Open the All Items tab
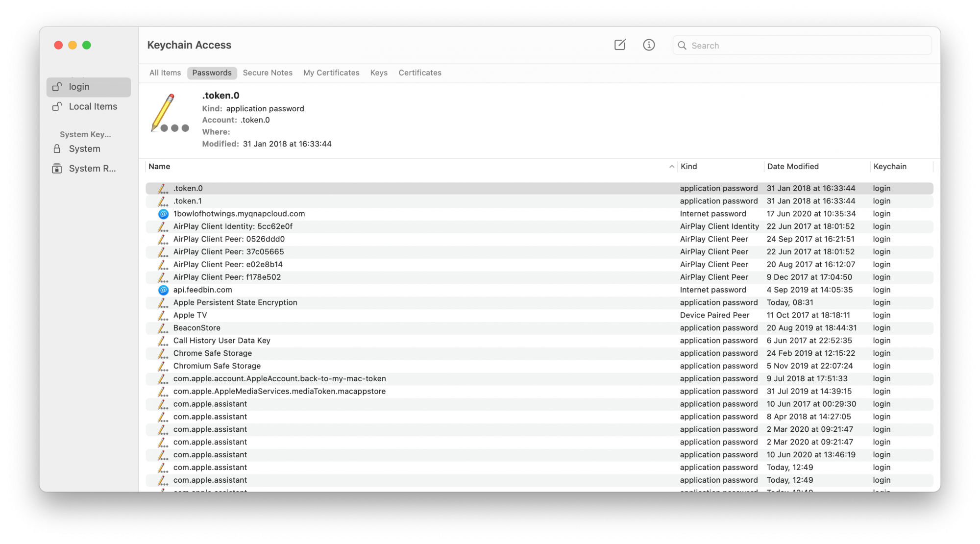 coord(165,73)
